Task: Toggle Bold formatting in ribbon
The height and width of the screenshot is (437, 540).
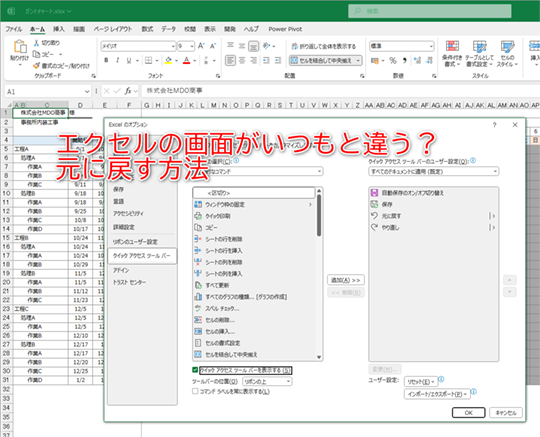Action: 106,60
